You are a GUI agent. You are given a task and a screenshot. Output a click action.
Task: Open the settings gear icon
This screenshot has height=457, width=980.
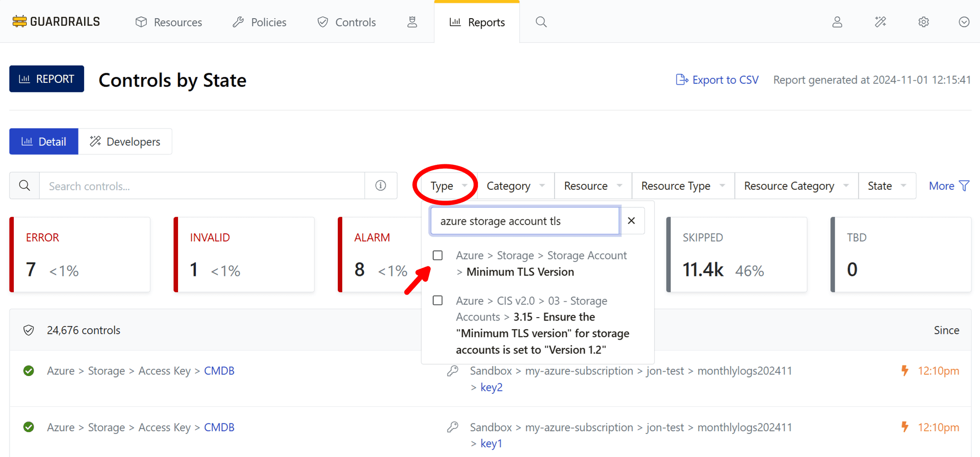[x=924, y=22]
